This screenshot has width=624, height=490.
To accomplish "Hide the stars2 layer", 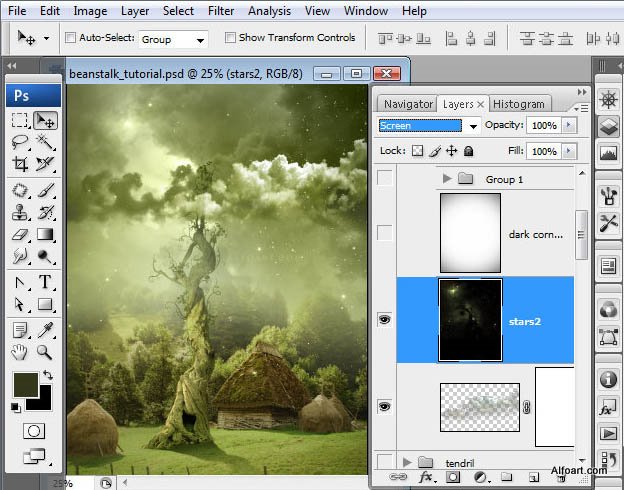I will coord(385,319).
